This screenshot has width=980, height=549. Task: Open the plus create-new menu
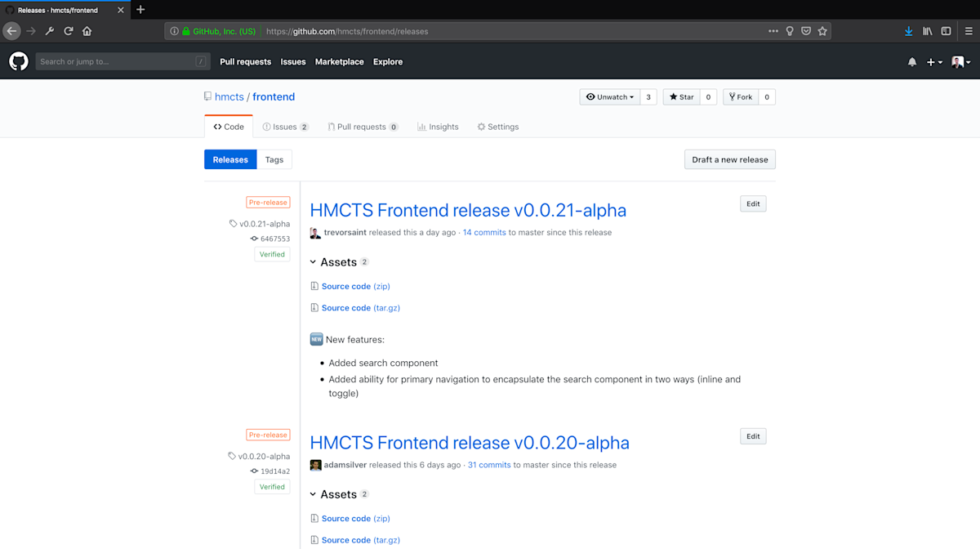click(934, 62)
